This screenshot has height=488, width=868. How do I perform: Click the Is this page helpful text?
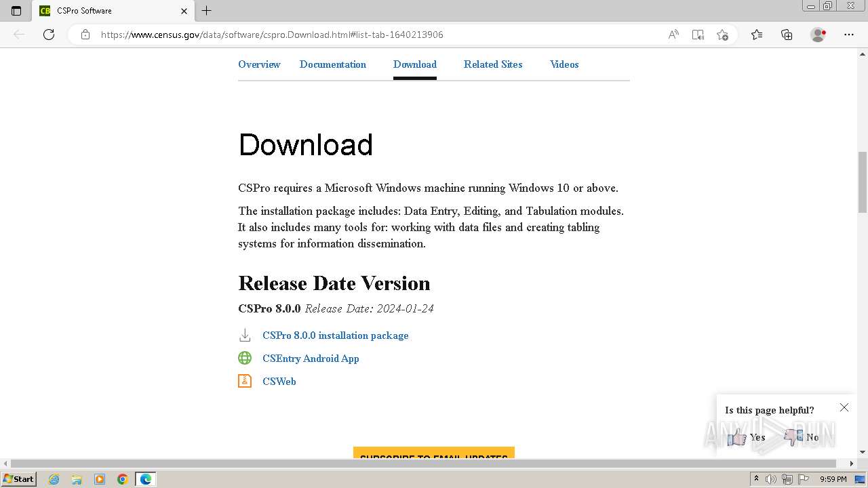coord(770,410)
